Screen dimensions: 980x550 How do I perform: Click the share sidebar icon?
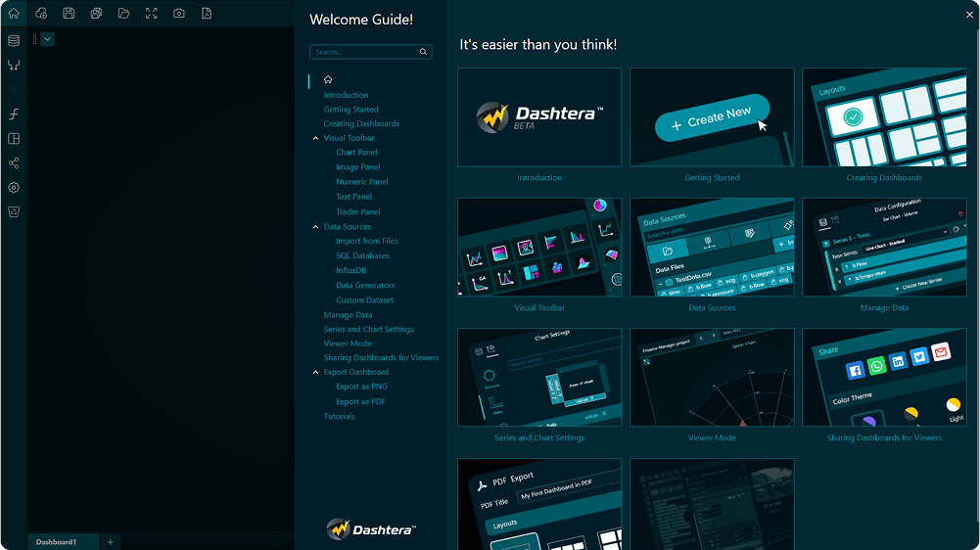(14, 163)
